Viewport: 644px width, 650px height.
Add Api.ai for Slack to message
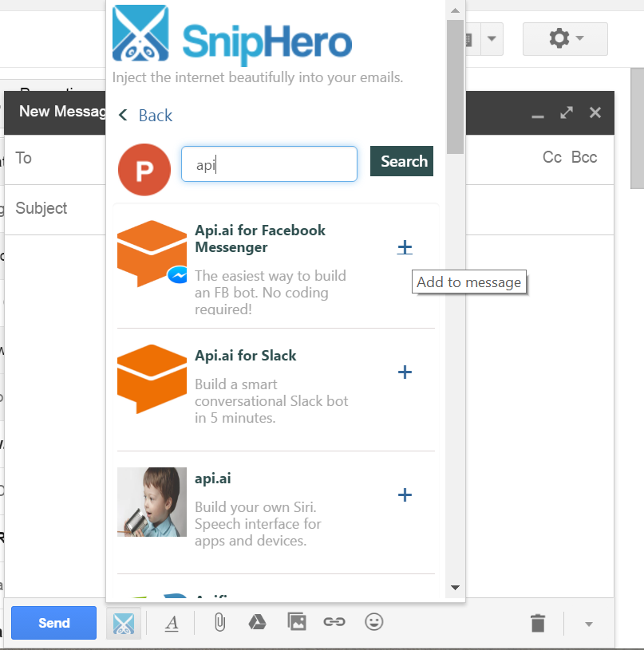click(405, 372)
